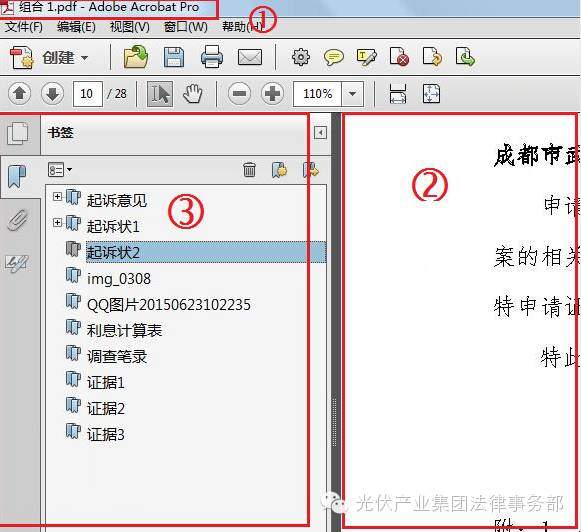Print the document using printer icon
Image resolution: width=581 pixels, height=532 pixels.
pos(212,57)
